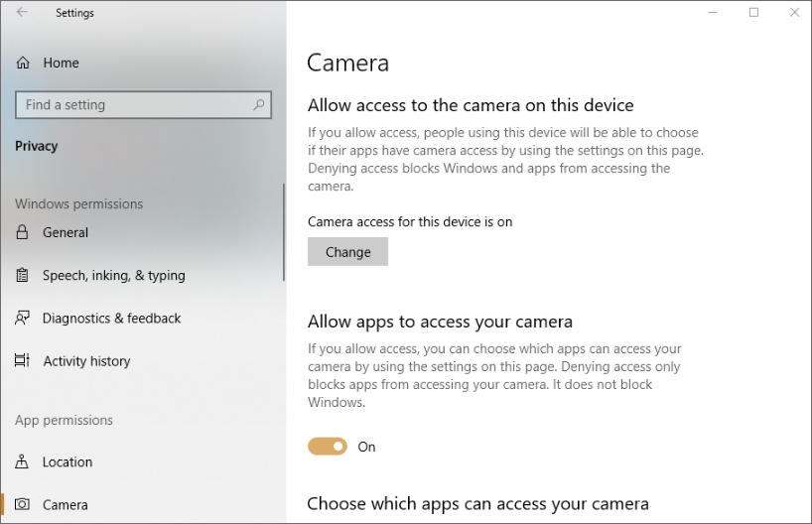
Task: Click the Camera icon in sidebar
Action: 22,504
